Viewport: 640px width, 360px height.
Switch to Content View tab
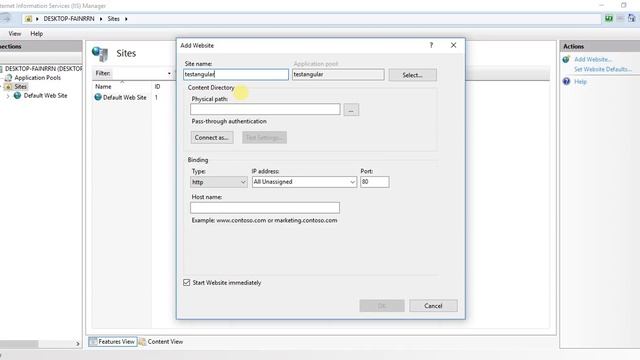[x=161, y=342]
